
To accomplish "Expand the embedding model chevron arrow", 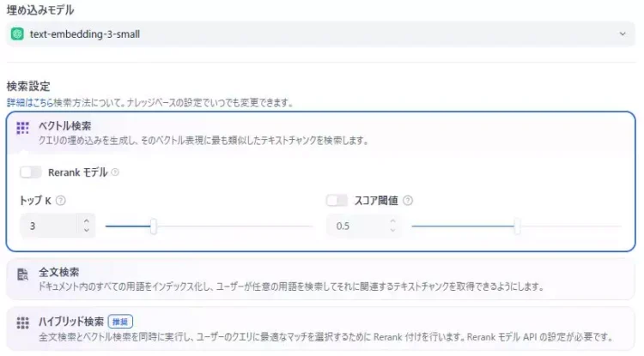I will pyautogui.click(x=623, y=34).
